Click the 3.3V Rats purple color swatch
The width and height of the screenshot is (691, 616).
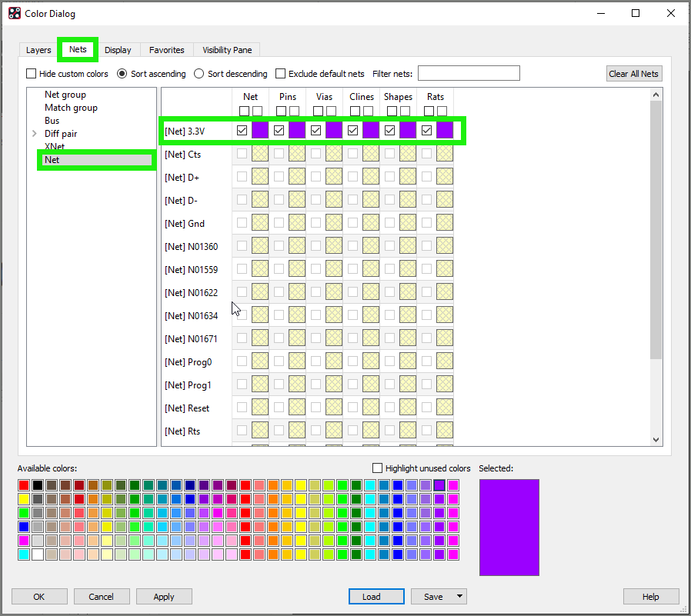pyautogui.click(x=445, y=130)
